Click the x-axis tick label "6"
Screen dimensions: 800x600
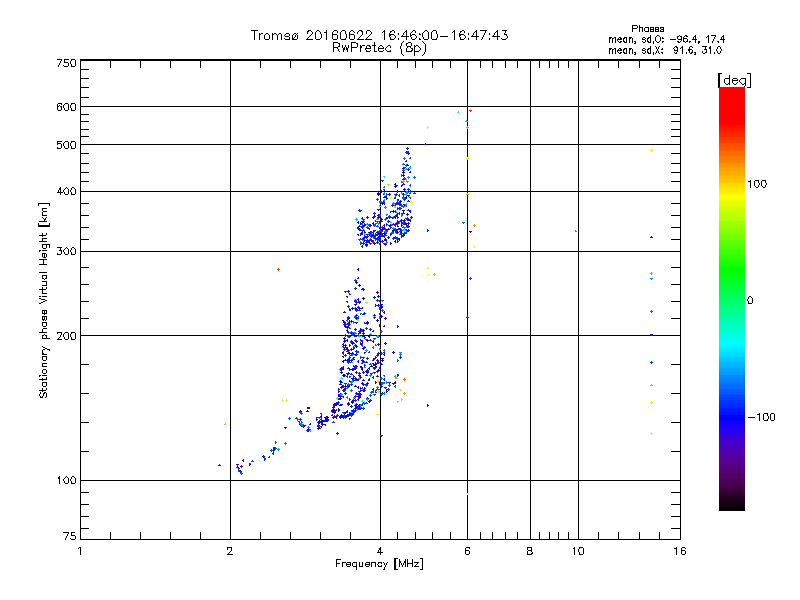click(467, 551)
